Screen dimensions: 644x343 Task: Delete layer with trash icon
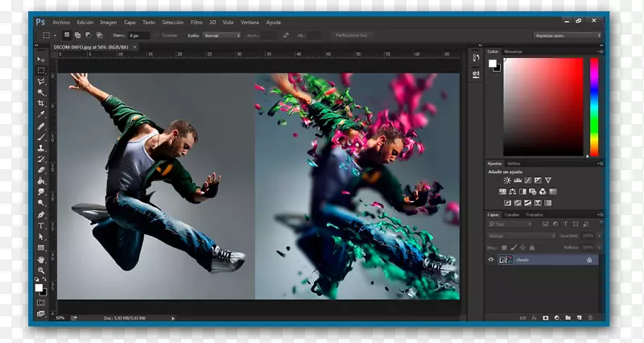click(591, 318)
